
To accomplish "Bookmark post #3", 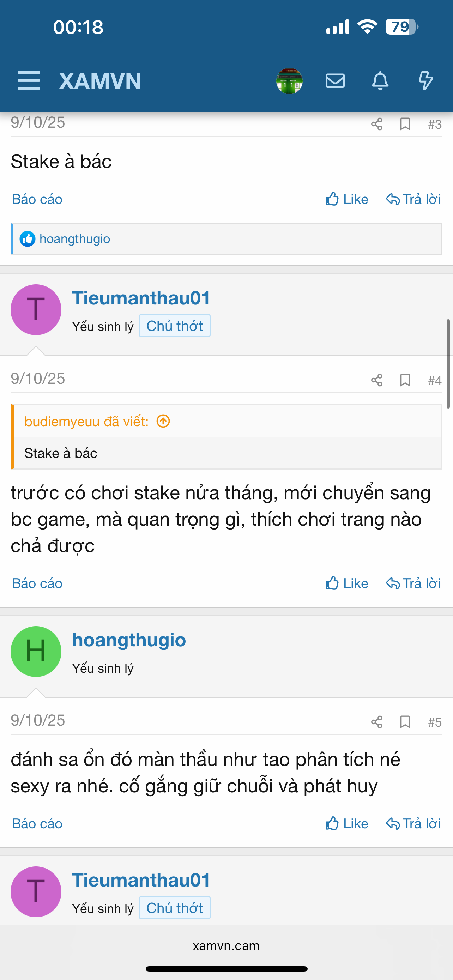I will coord(405,124).
